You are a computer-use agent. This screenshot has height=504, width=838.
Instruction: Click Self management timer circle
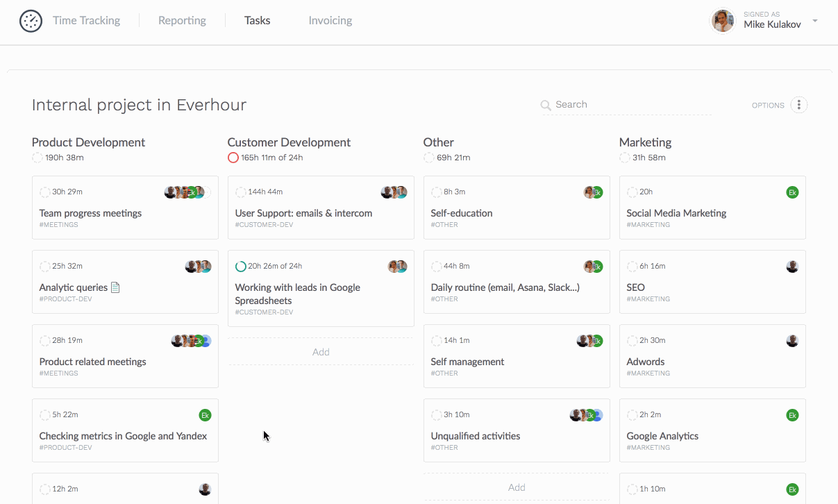(437, 341)
